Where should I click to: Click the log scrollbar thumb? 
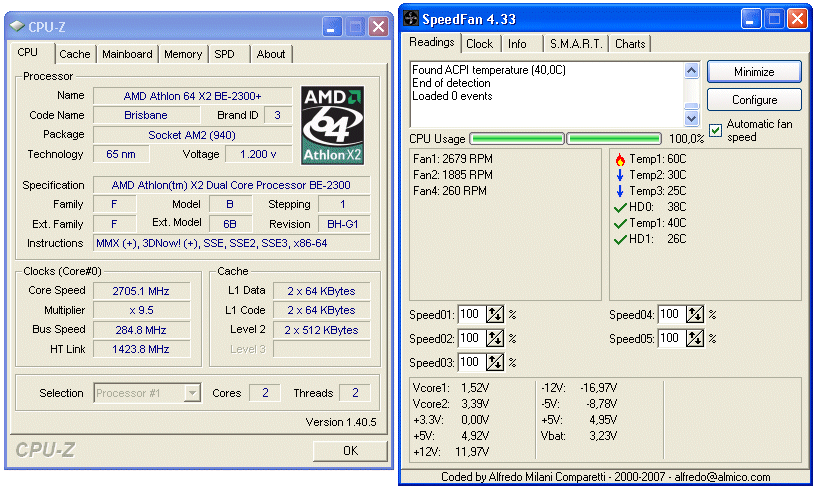[691, 105]
